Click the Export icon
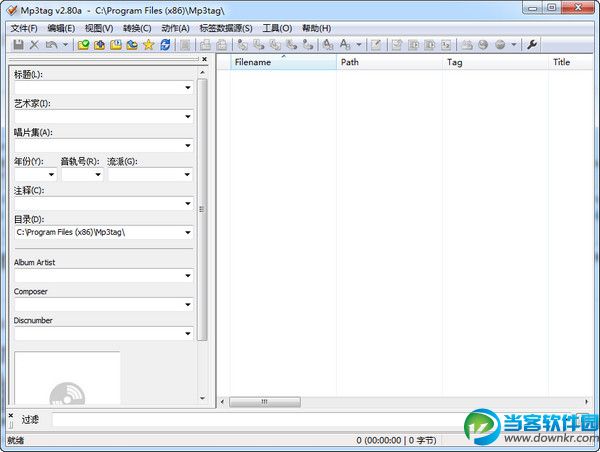This screenshot has height=452, width=600. pyautogui.click(x=396, y=45)
